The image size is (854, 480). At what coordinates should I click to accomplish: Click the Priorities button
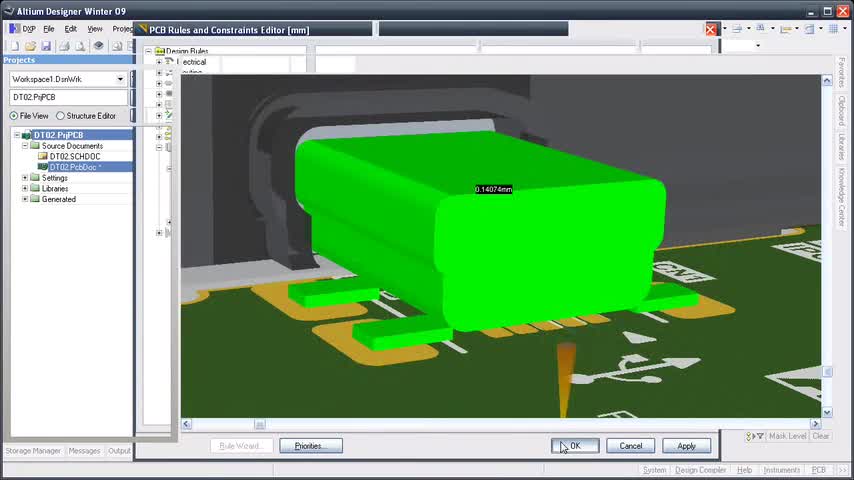pos(311,446)
